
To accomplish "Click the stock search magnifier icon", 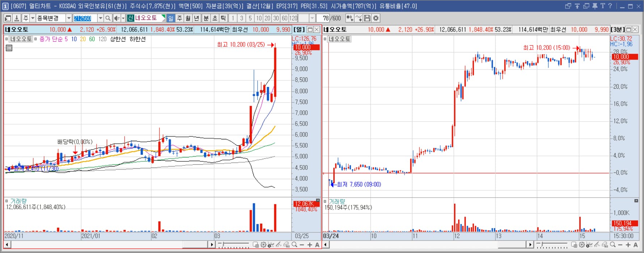I will pos(108,18).
